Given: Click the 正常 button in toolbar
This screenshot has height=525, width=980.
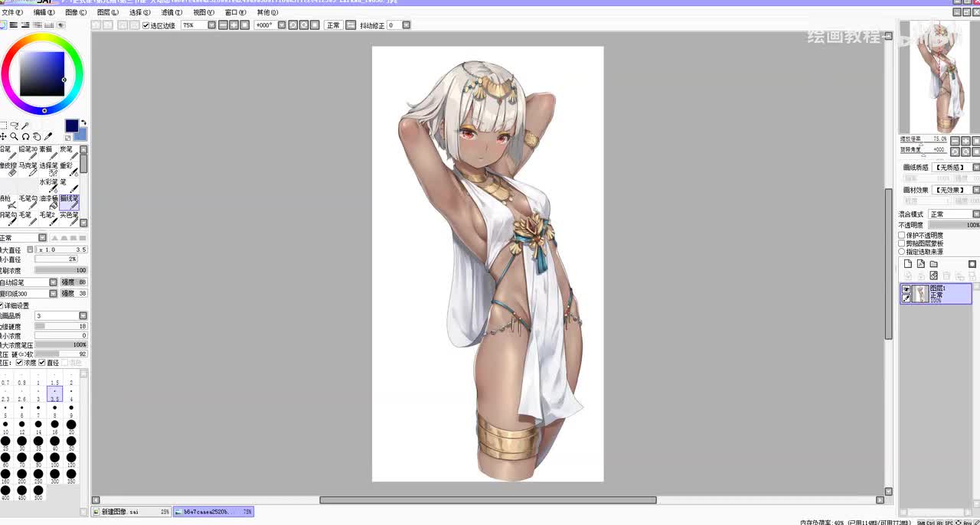Looking at the screenshot, I should pyautogui.click(x=333, y=25).
